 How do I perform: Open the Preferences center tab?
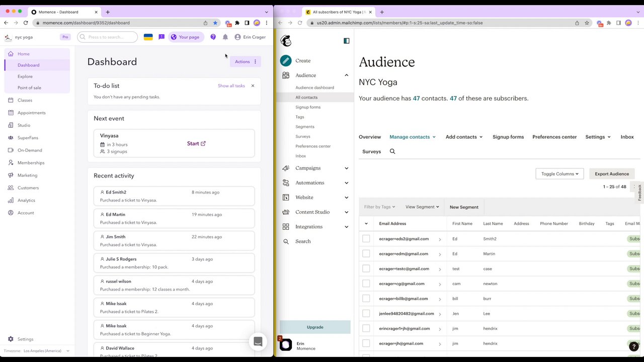coord(554,137)
